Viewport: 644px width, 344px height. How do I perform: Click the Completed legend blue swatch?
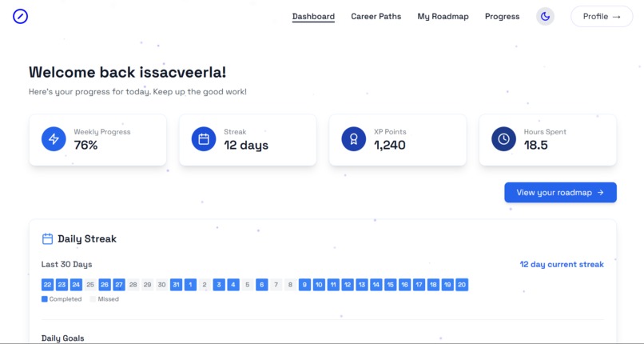click(x=45, y=299)
